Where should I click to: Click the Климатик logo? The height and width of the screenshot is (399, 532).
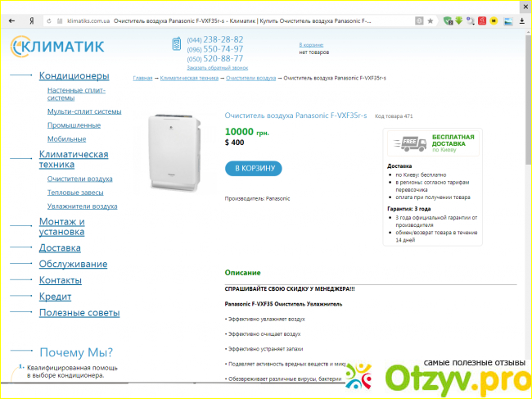point(57,46)
